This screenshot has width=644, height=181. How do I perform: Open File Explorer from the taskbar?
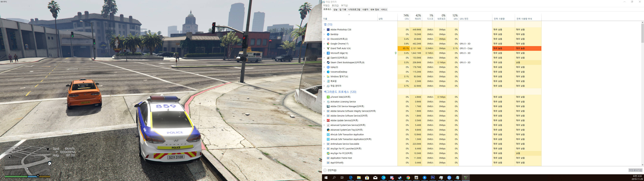click(359, 178)
